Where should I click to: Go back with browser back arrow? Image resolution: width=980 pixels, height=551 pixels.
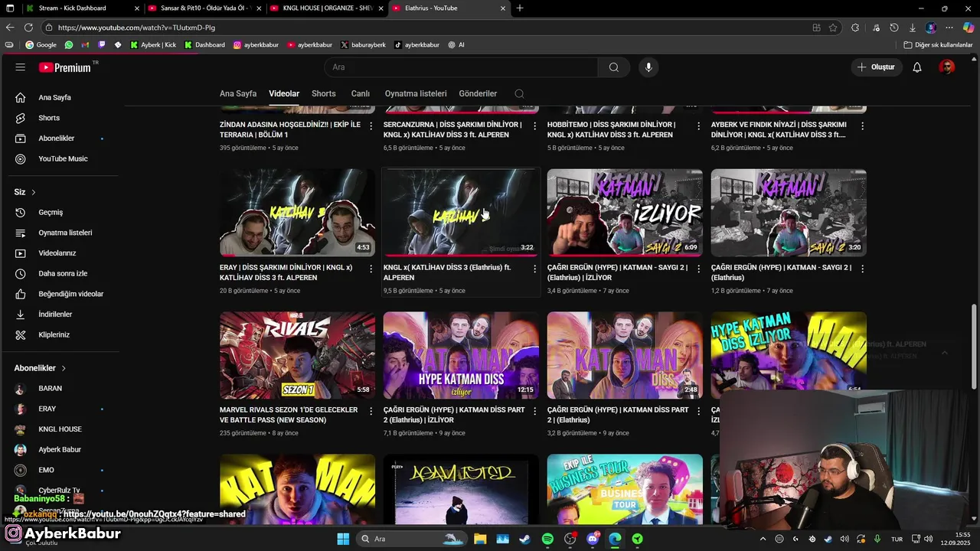tap(10, 28)
